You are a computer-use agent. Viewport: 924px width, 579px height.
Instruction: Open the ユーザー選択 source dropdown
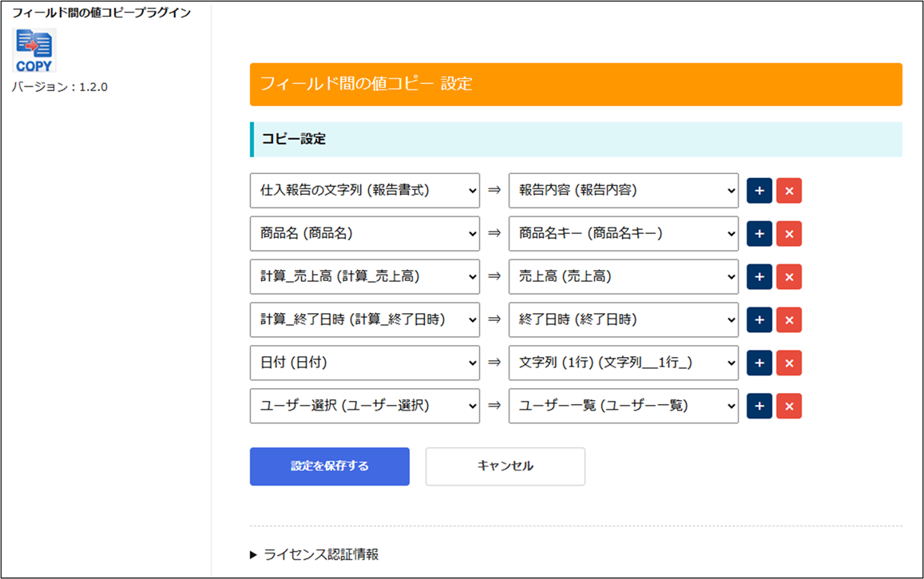click(x=364, y=406)
